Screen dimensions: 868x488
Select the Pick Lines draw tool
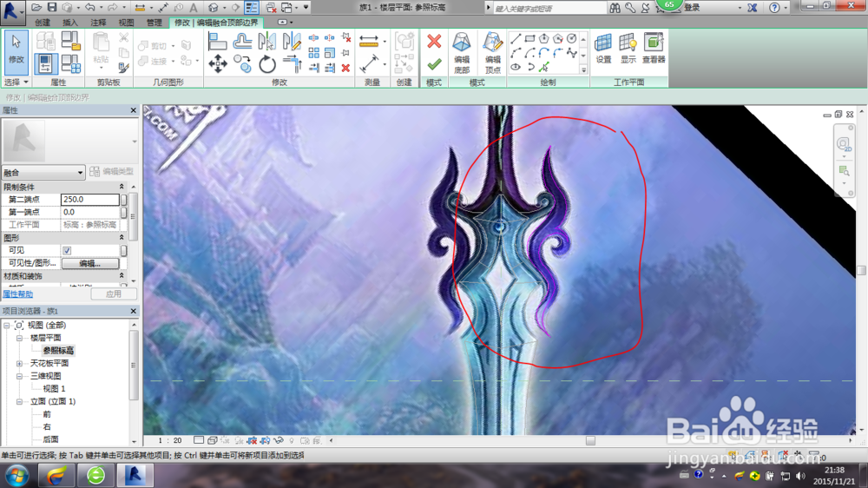544,67
